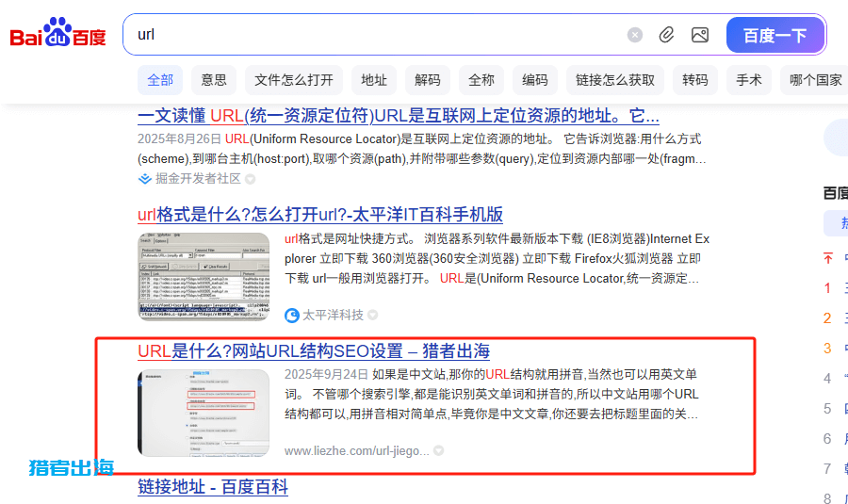Open image search via picture icon
Image resolution: width=848 pixels, height=504 pixels.
click(699, 35)
